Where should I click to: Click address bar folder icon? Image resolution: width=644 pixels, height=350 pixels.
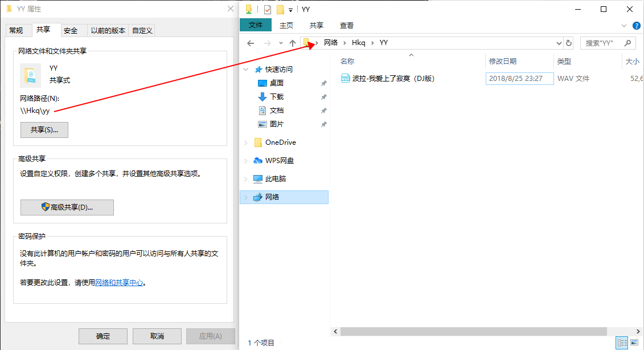tap(306, 43)
